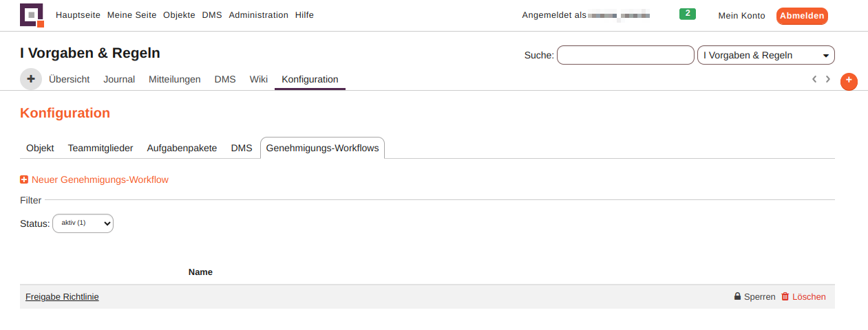Switch to the Aufgabenpakete tab
This screenshot has height=330, width=868.
pyautogui.click(x=182, y=148)
